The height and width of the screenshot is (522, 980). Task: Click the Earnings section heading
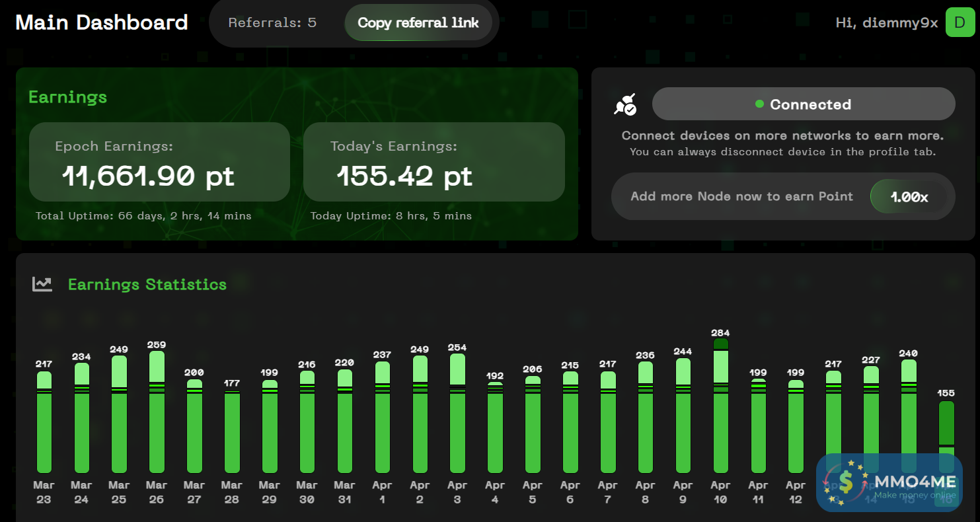click(x=67, y=97)
